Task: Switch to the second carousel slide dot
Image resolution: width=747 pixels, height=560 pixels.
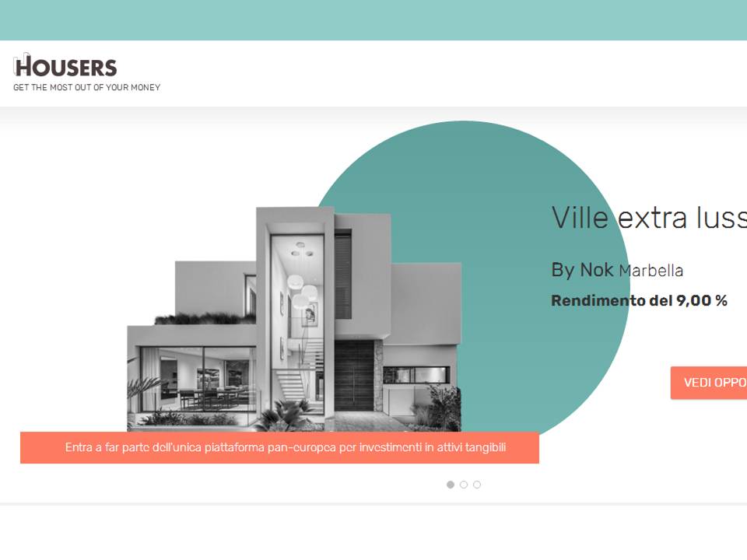Action: pyautogui.click(x=464, y=485)
